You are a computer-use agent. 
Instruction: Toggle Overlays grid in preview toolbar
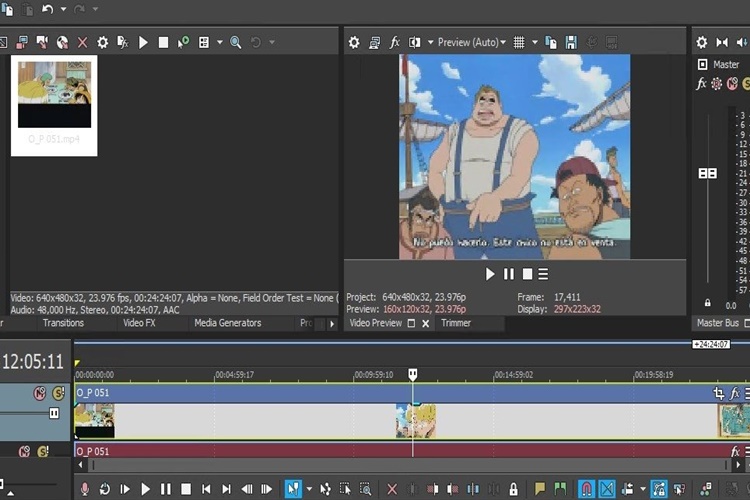[x=519, y=43]
